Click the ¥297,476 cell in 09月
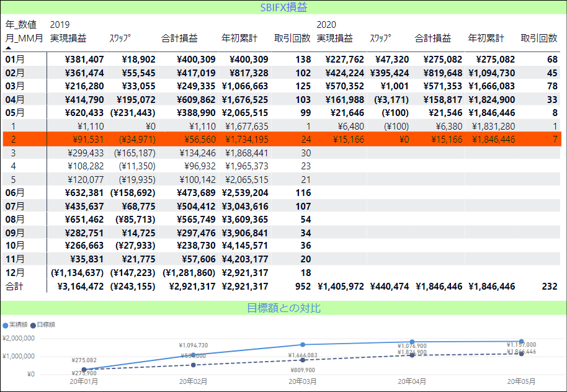Viewport: 567px width, 392px height. 196,233
